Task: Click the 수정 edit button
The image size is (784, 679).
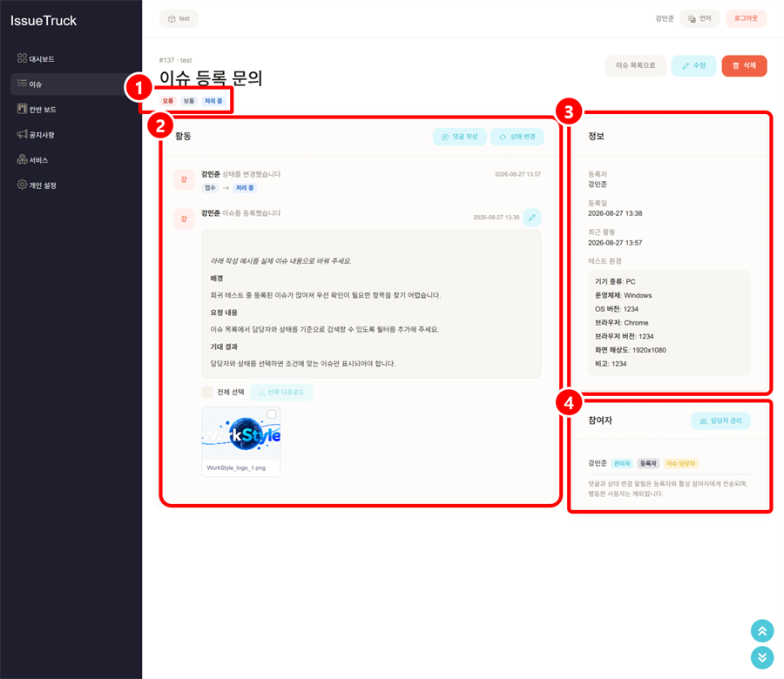Action: point(693,65)
